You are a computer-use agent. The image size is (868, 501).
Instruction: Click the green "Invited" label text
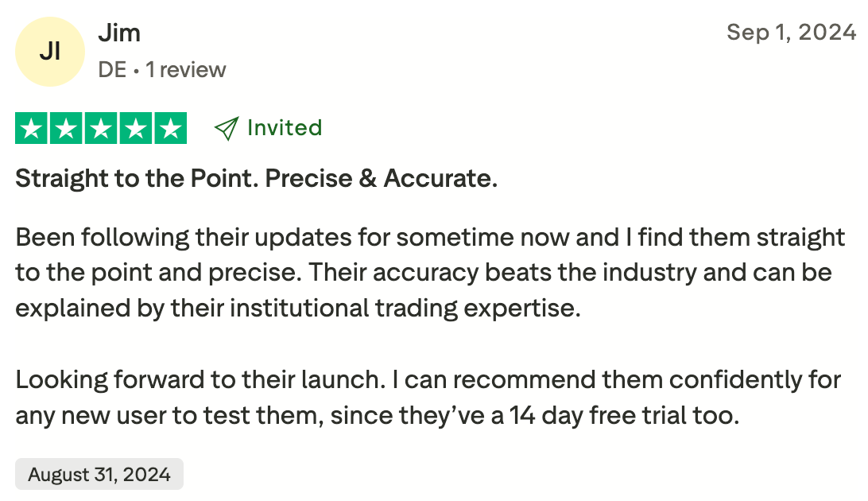click(x=284, y=128)
